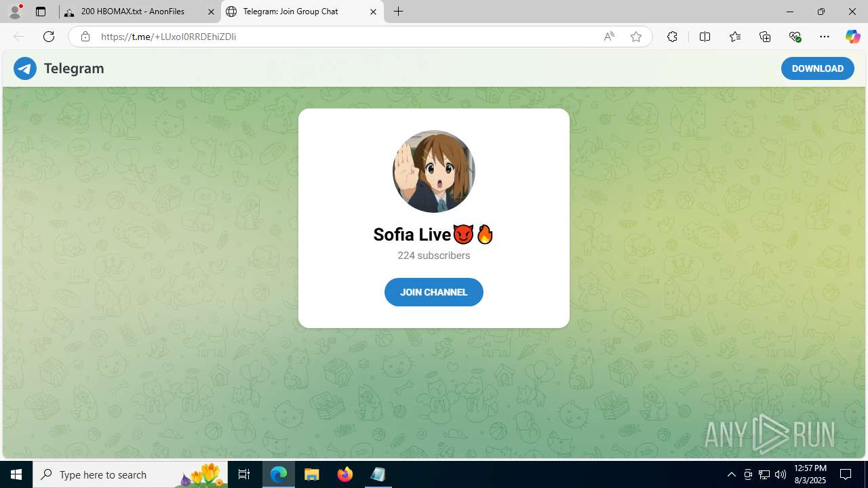Launch Firefox from the taskbar
Image resolution: width=868 pixels, height=488 pixels.
point(345,474)
